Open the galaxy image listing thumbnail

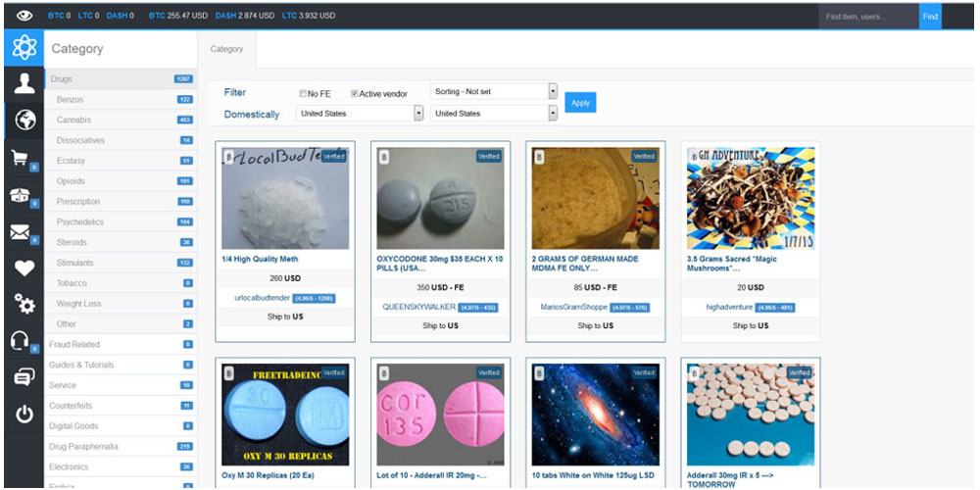click(596, 415)
